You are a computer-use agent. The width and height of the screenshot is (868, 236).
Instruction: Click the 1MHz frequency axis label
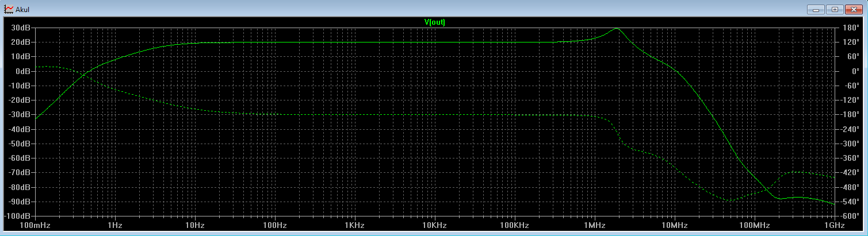pos(594,225)
